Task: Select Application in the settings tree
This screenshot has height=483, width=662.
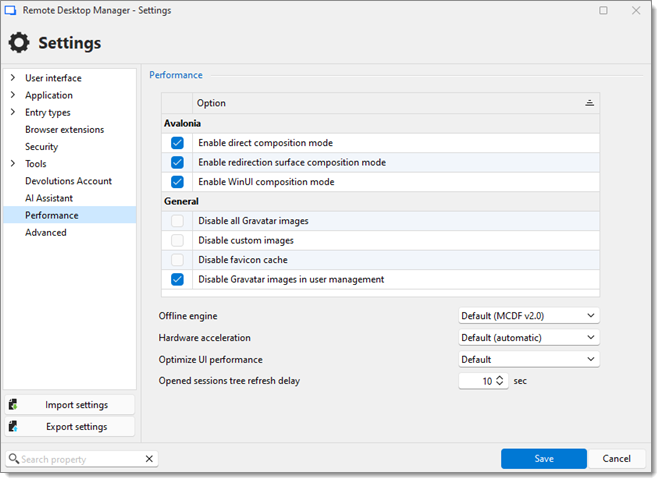Action: tap(49, 95)
